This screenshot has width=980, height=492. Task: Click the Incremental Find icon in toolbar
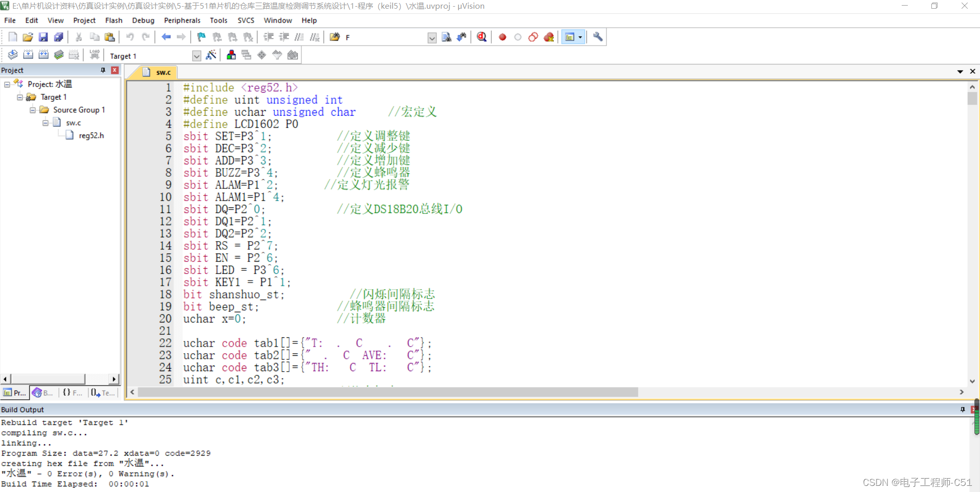[x=462, y=37]
